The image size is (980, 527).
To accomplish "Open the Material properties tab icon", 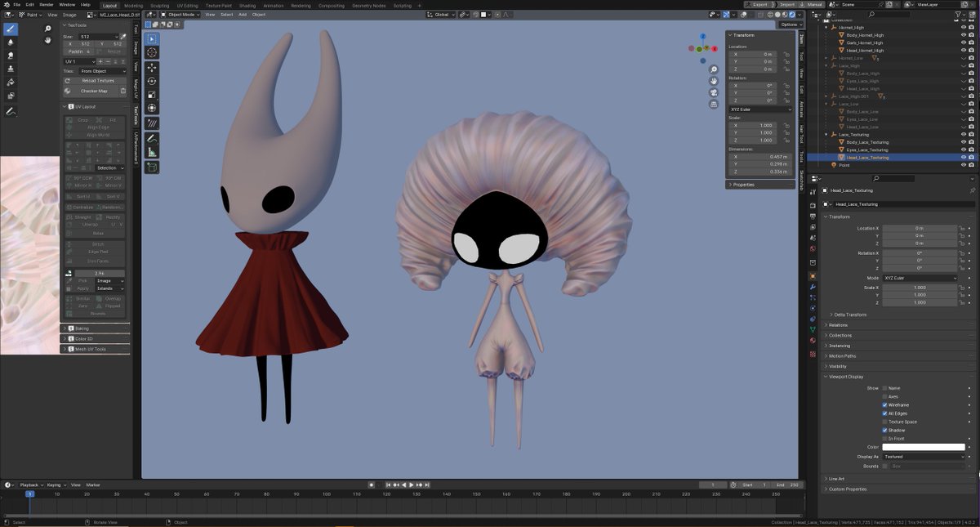I will pyautogui.click(x=813, y=340).
